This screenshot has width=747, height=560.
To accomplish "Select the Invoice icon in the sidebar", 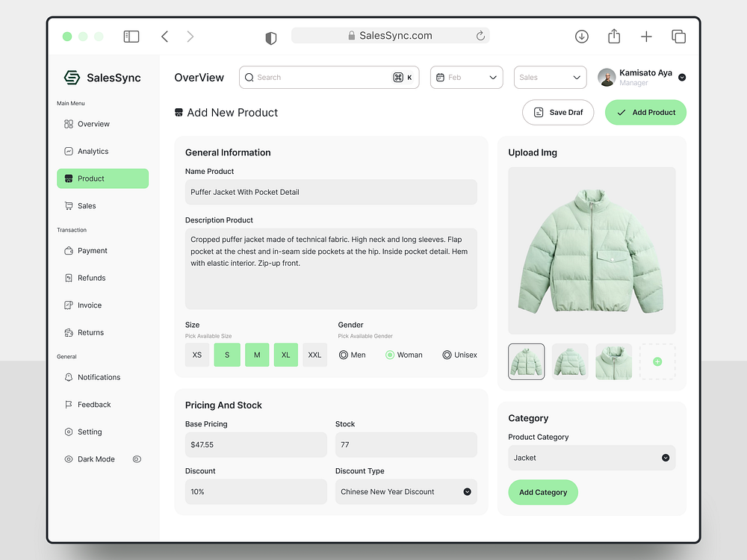I will point(67,305).
